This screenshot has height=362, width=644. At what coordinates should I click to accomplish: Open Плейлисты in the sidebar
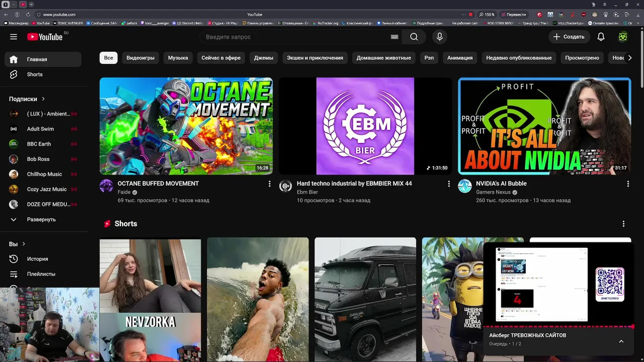pos(43,274)
